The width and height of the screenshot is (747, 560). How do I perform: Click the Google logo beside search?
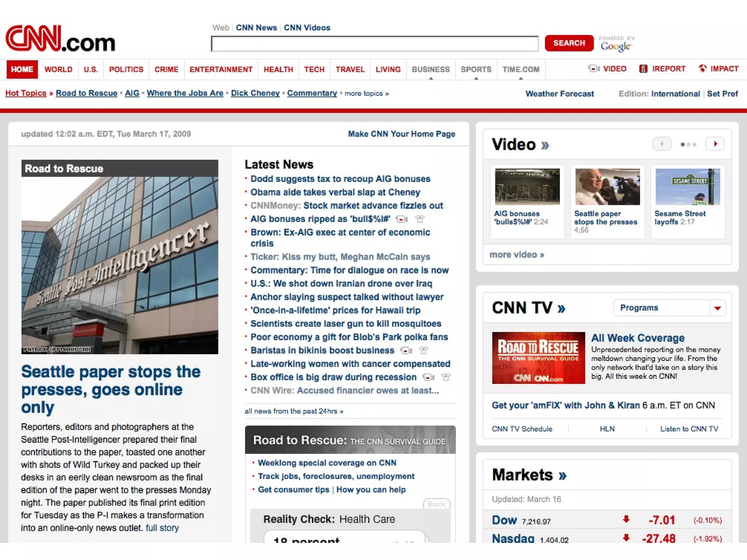[616, 46]
